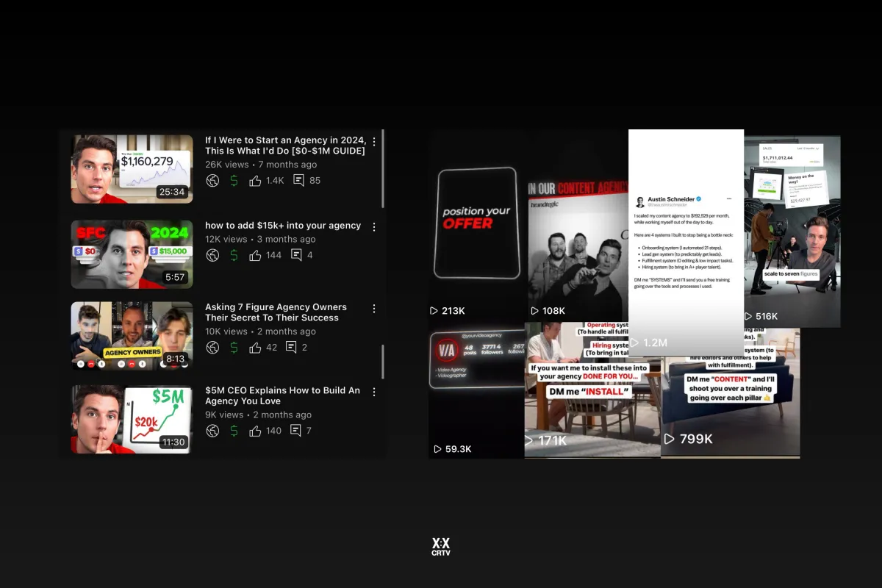
Task: Click the thumbs-up icon beside the 140 count
Action: (x=255, y=431)
